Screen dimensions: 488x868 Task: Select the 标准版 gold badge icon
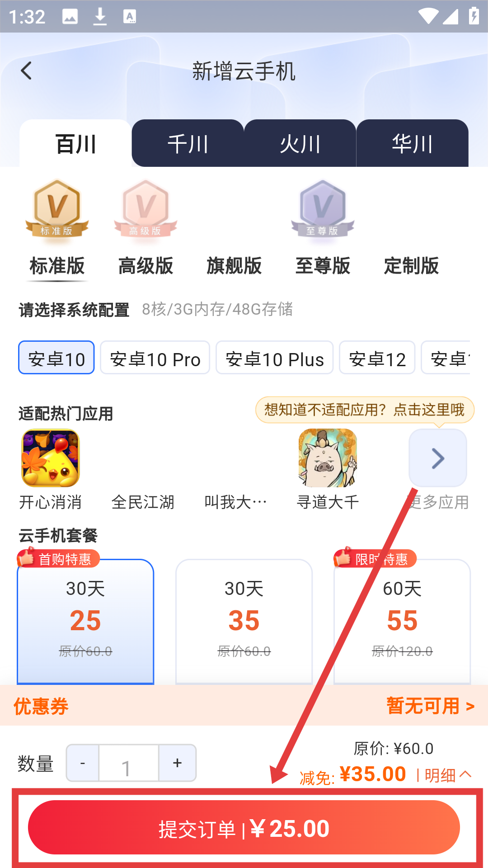tap(57, 208)
